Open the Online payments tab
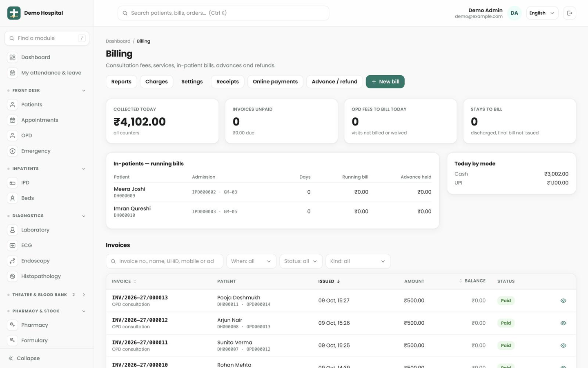 [x=275, y=82]
